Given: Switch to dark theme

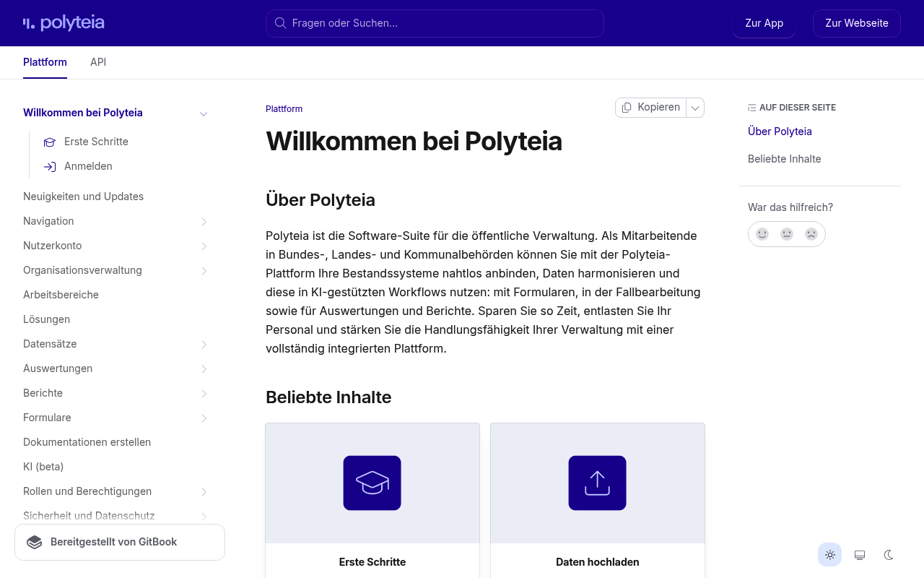Looking at the screenshot, I should 889,555.
